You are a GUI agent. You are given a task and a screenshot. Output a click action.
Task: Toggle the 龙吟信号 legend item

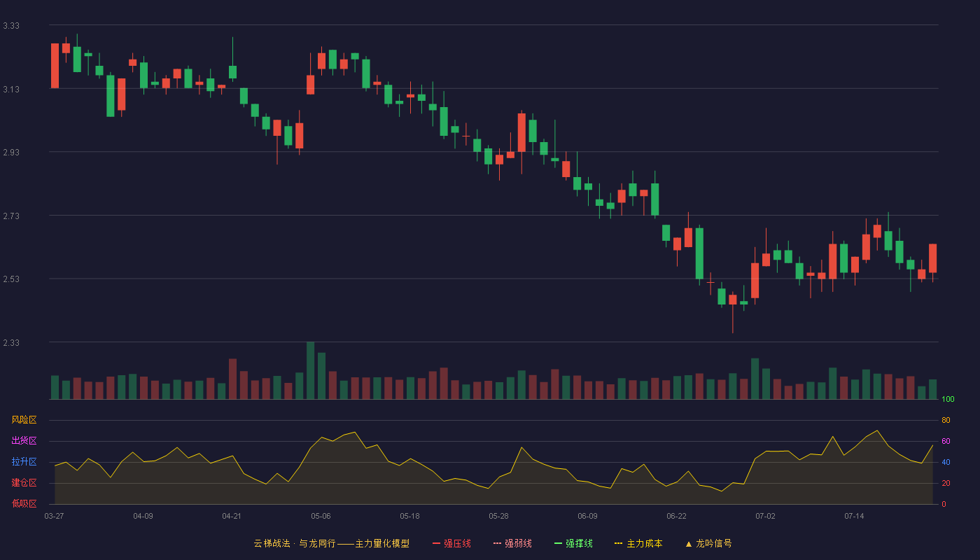[708, 543]
